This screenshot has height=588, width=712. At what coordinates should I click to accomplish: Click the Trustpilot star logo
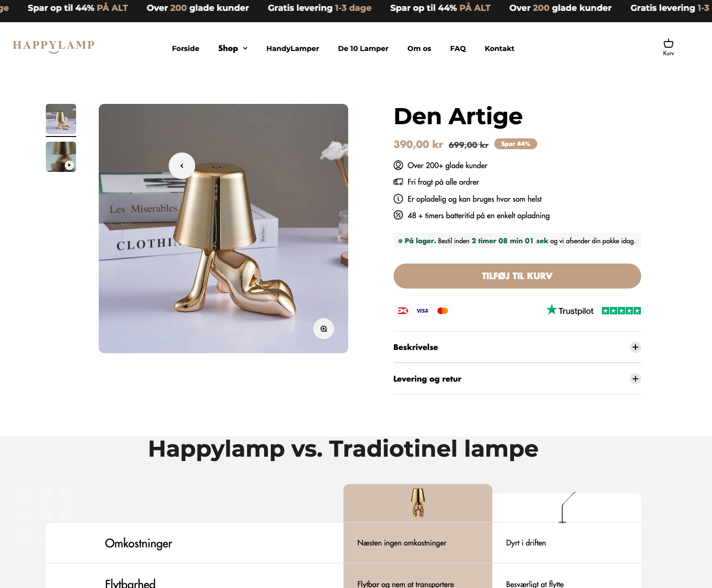point(570,310)
